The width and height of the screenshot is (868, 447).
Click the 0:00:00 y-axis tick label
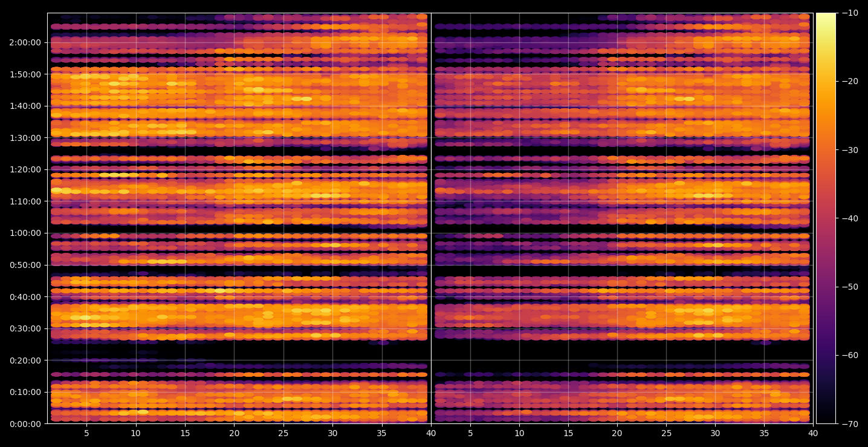[x=25, y=424]
